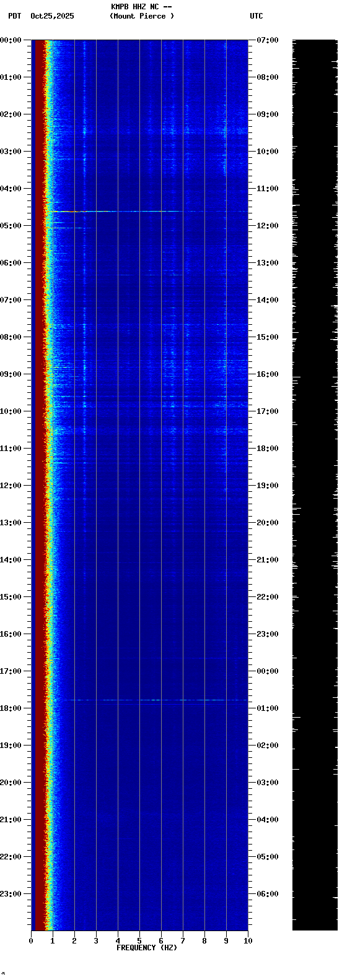342x980 pixels.
Task: Click the UTC time label '11:00'
Action: coord(268,189)
